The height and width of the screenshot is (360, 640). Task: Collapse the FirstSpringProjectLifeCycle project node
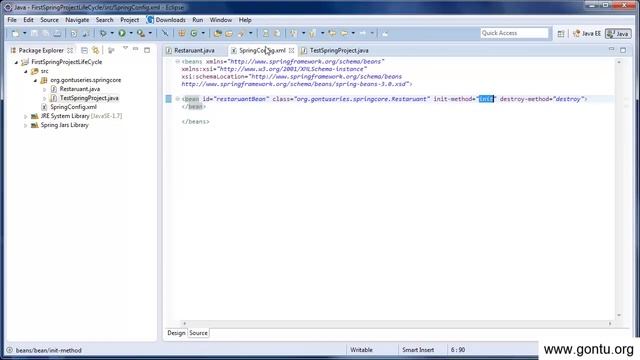(16, 62)
